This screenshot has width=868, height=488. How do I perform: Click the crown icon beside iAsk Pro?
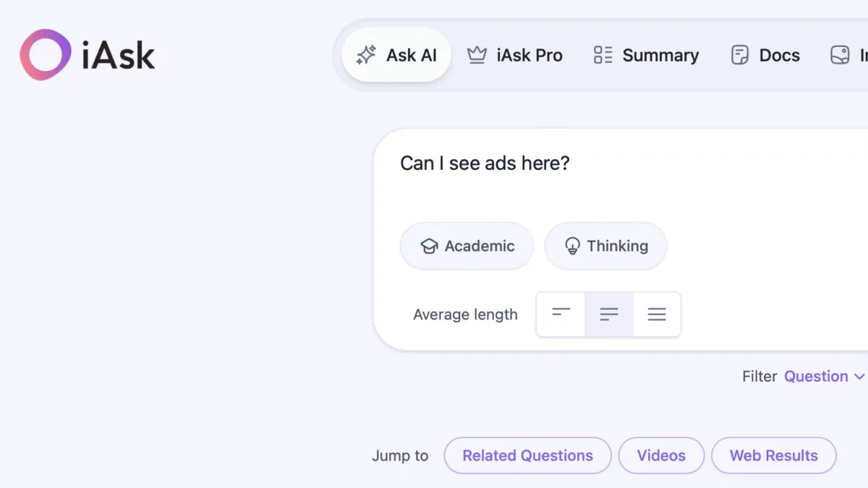[476, 54]
